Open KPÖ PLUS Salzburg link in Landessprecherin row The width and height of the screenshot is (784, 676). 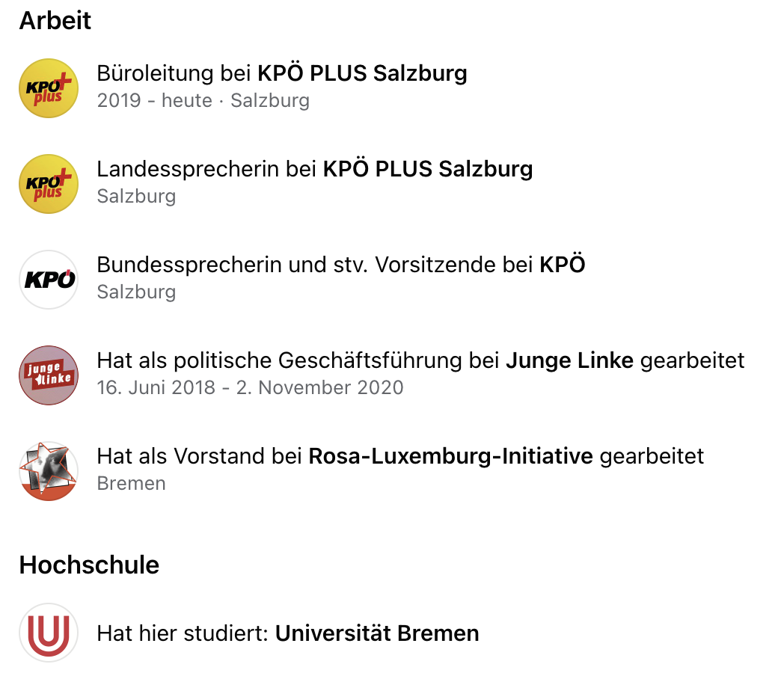coord(427,169)
